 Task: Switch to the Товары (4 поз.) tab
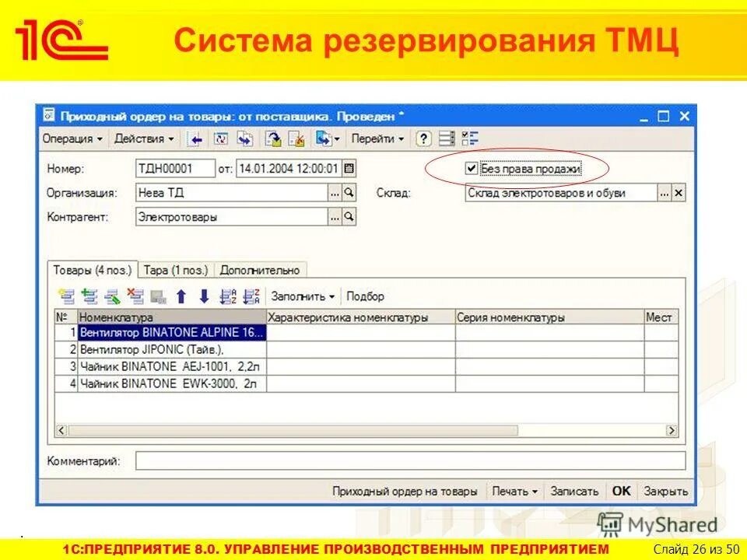click(93, 271)
